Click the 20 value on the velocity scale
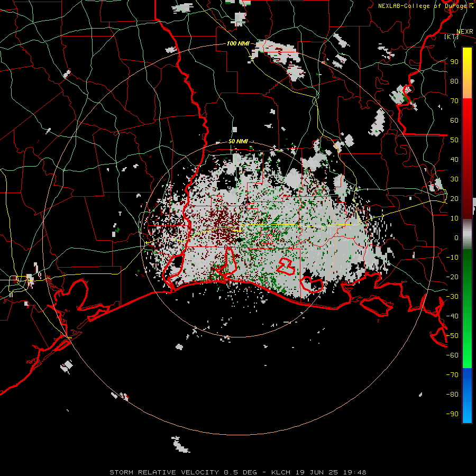 click(454, 198)
